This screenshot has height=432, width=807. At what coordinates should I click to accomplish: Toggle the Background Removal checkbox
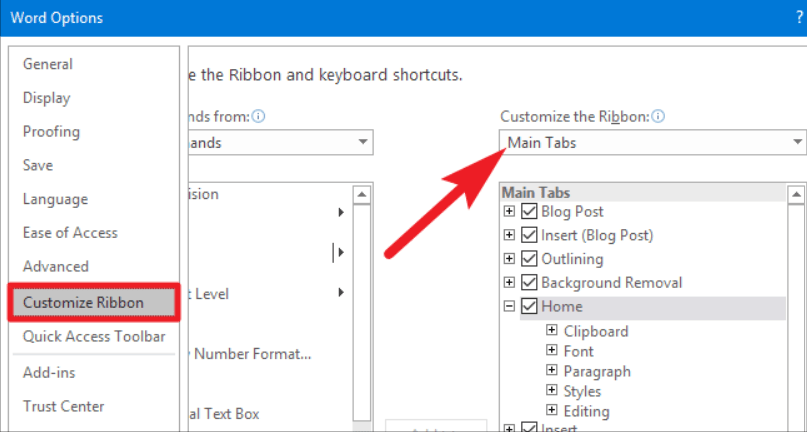(x=529, y=283)
